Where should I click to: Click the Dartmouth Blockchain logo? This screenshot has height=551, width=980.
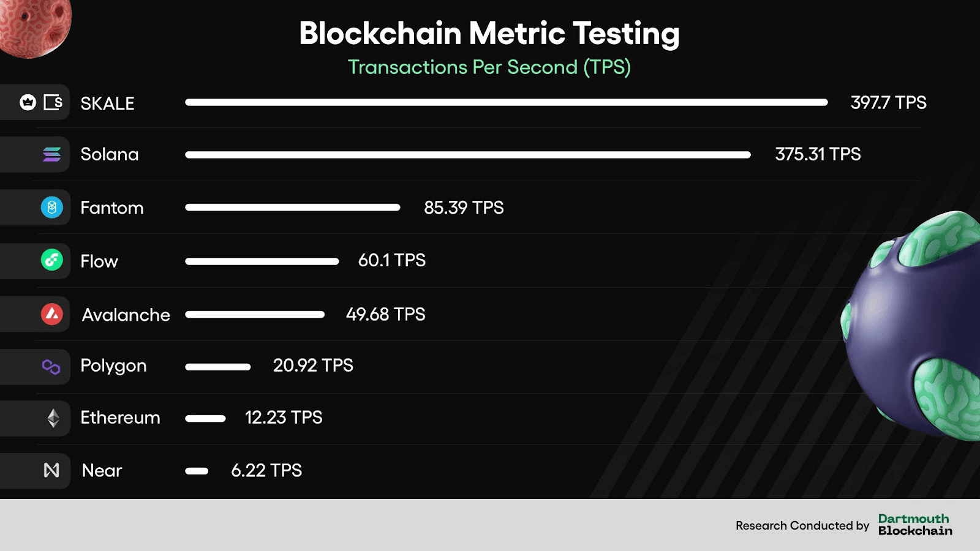(x=915, y=525)
